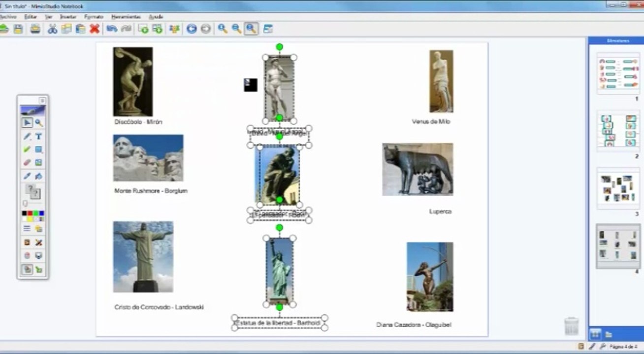The height and width of the screenshot is (354, 644).
Task: Click the 'Estatua de la libertad - Bartholdi' caption
Action: click(279, 323)
